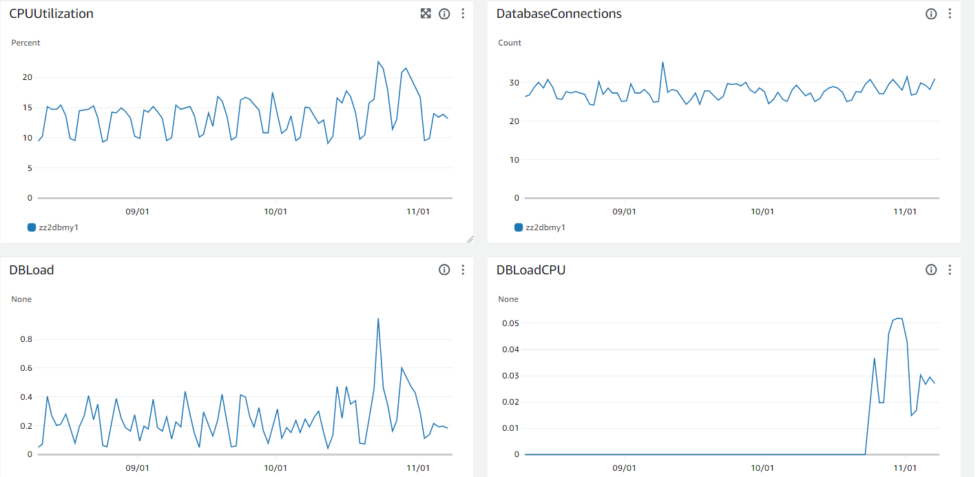
Task: Open the DatabaseConnections widget actions dropdown
Action: (950, 13)
